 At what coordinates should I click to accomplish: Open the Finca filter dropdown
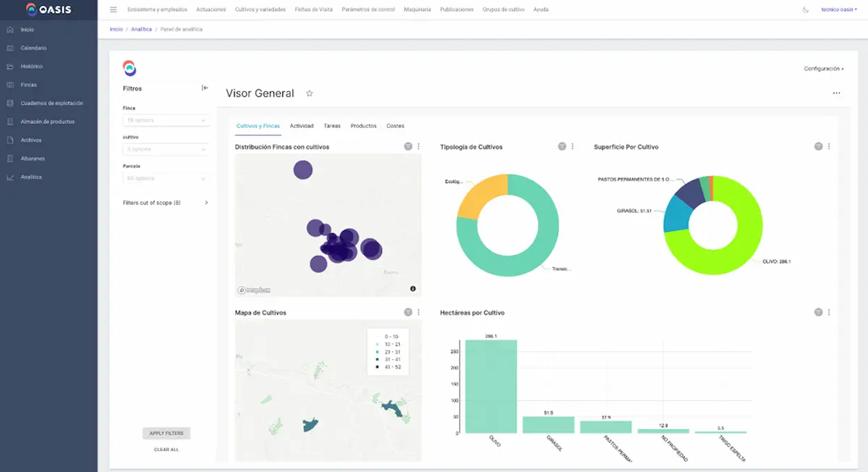(x=166, y=120)
